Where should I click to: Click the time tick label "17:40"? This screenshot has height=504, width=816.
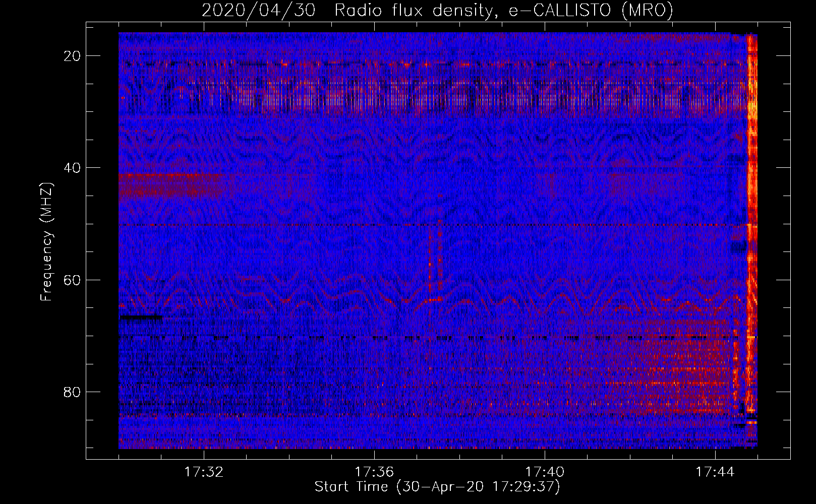[545, 472]
